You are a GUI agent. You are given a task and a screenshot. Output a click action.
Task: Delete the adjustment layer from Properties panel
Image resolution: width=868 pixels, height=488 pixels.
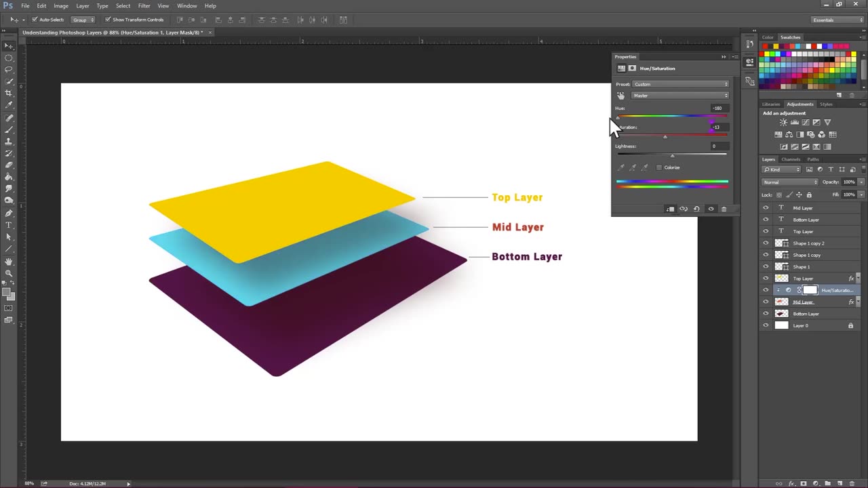[x=724, y=209]
